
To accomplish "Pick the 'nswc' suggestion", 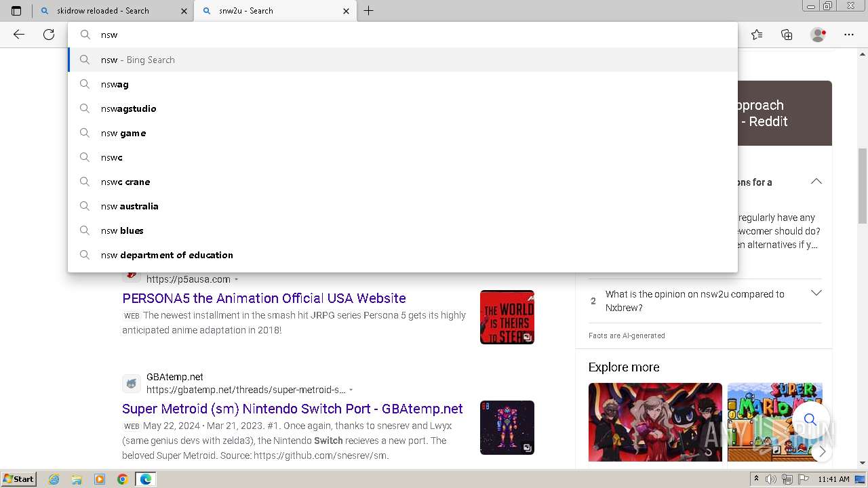I will 403,157.
